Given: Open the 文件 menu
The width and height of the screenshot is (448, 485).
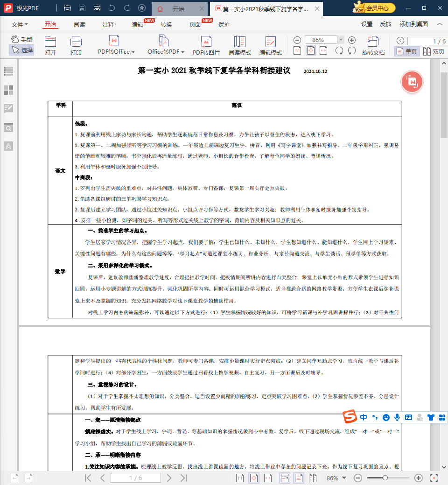Looking at the screenshot, I should [x=20, y=24].
